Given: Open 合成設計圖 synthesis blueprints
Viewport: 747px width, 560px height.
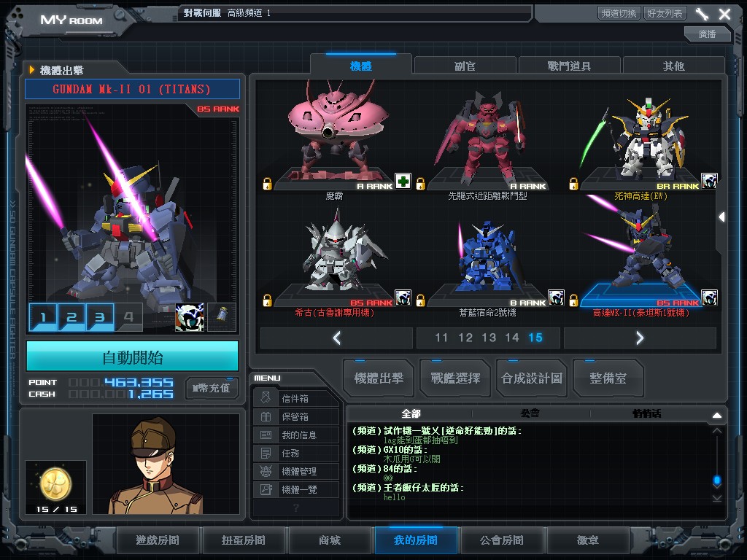Looking at the screenshot, I should tap(532, 378).
